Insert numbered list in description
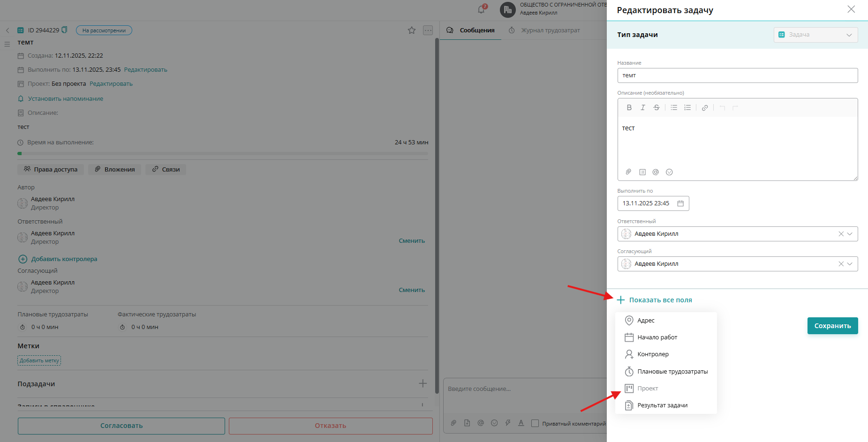The image size is (868, 442). point(687,108)
